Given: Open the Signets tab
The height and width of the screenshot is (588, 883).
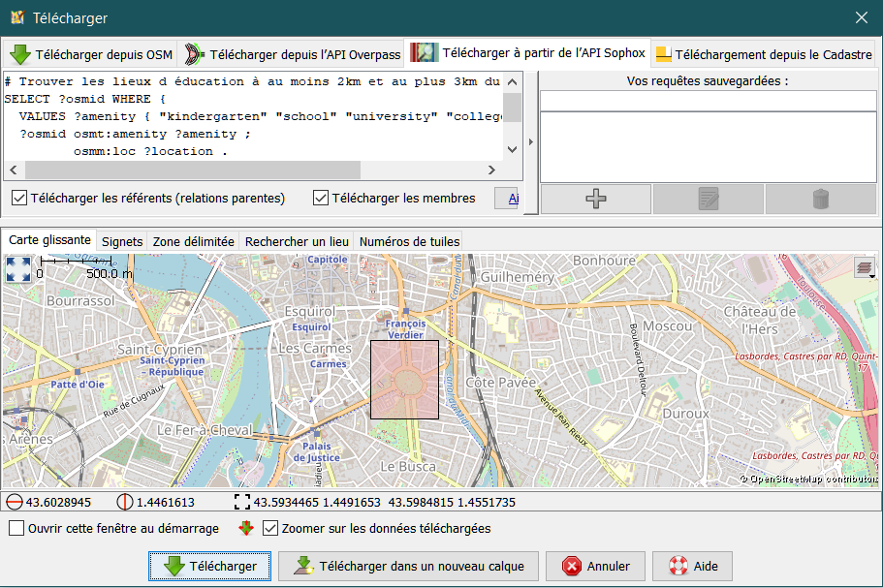Looking at the screenshot, I should 122,242.
